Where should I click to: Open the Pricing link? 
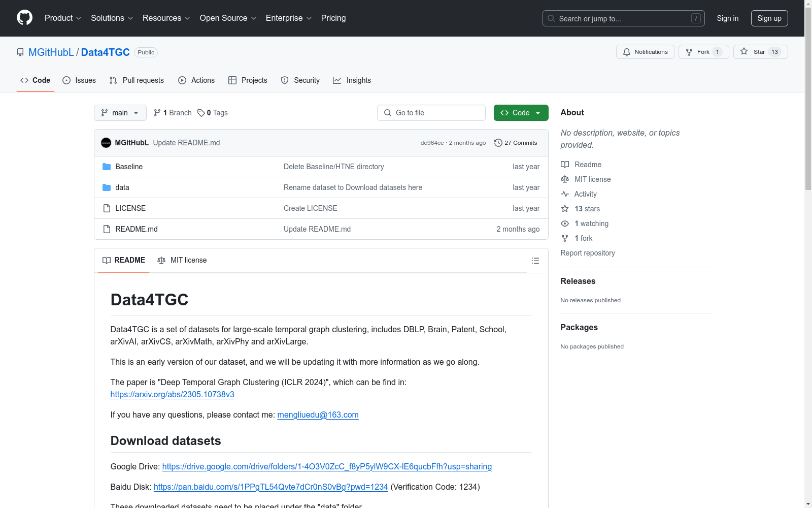[x=333, y=18]
